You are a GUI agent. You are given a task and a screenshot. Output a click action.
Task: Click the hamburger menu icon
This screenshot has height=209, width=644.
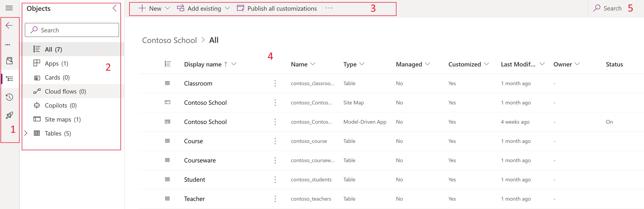(9, 8)
